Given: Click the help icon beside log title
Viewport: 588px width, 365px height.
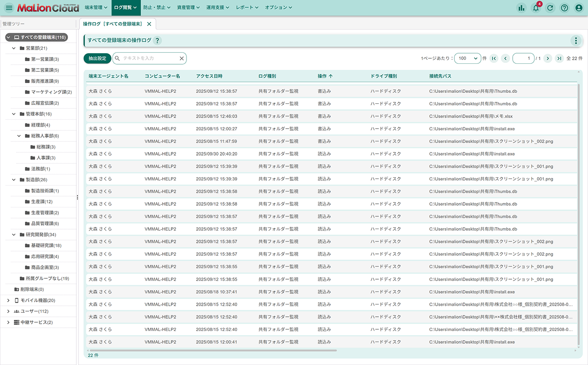Looking at the screenshot, I should click(157, 40).
